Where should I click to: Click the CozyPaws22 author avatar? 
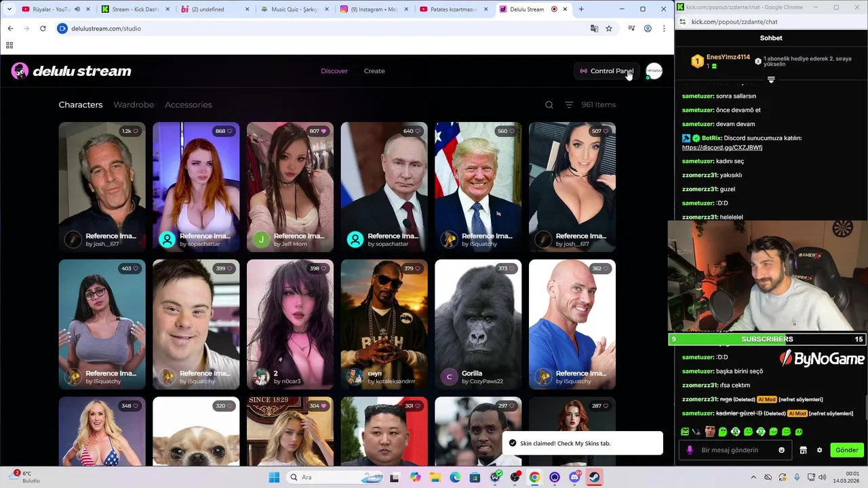coord(449,377)
